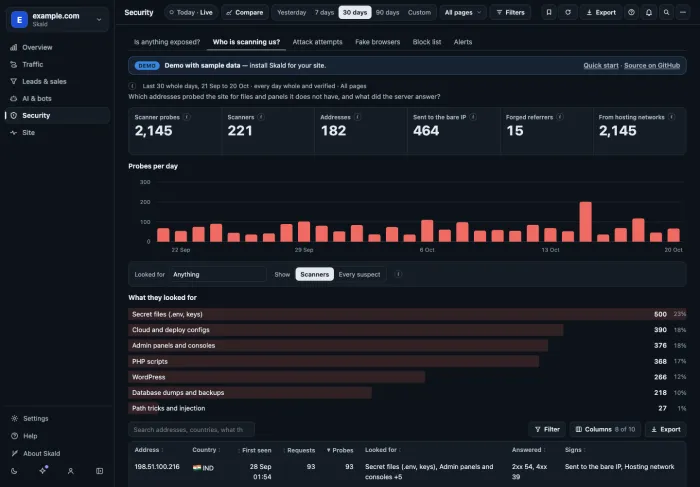Viewport: 700px width, 487px height.
Task: Show info for Scanner probes metric
Action: (x=187, y=117)
